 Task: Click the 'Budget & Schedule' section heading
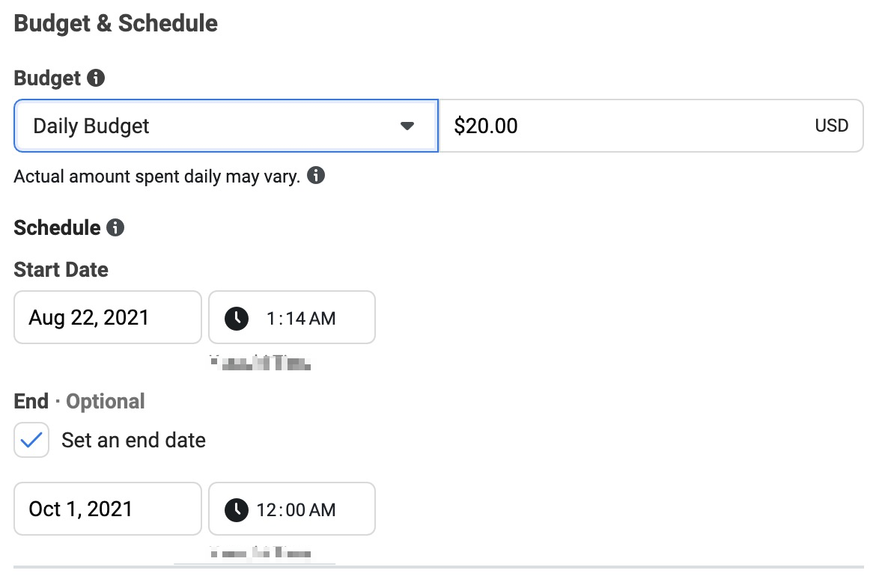click(116, 23)
